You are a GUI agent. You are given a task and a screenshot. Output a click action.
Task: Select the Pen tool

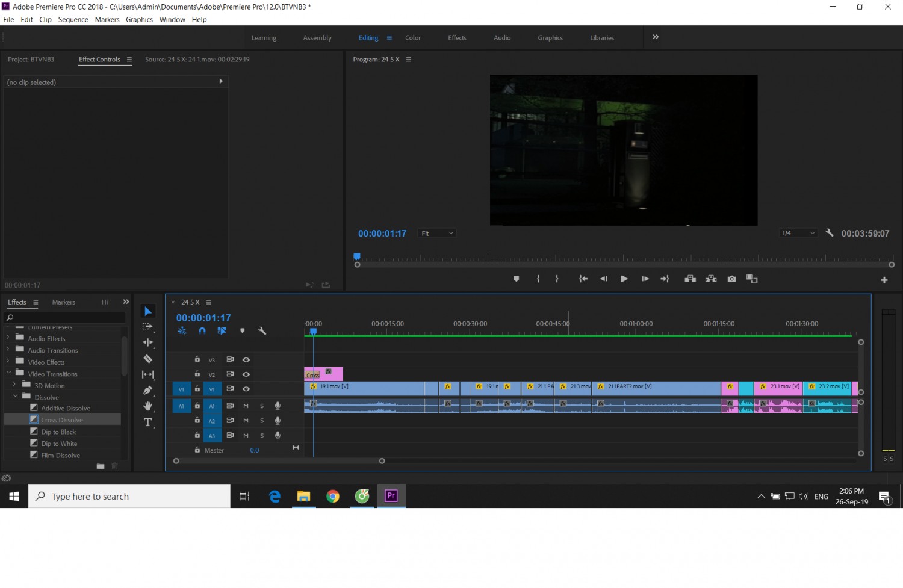(x=147, y=390)
